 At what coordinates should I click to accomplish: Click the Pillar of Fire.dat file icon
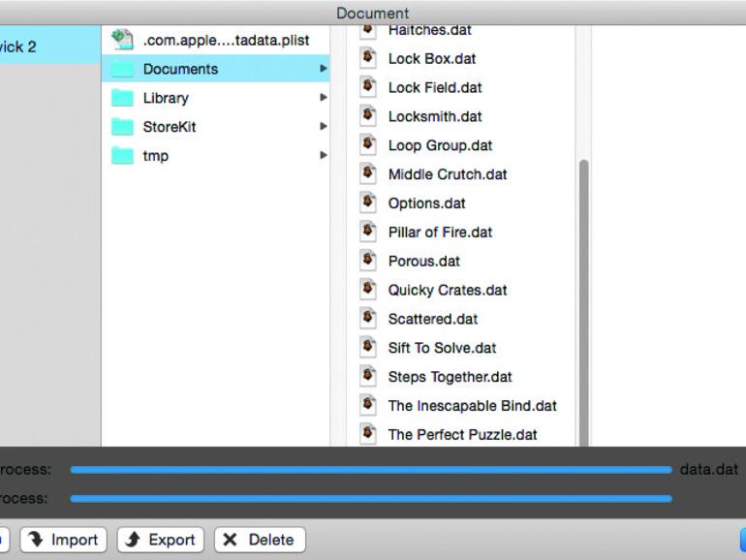pyautogui.click(x=368, y=232)
